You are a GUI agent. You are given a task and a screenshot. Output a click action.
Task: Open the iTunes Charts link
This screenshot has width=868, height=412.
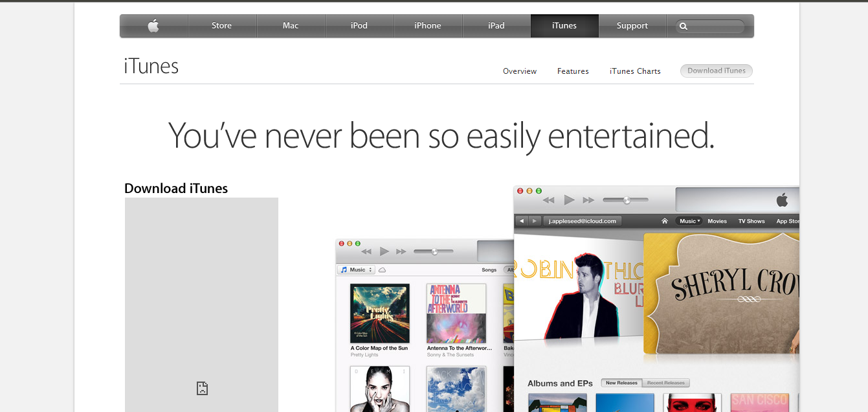(635, 71)
